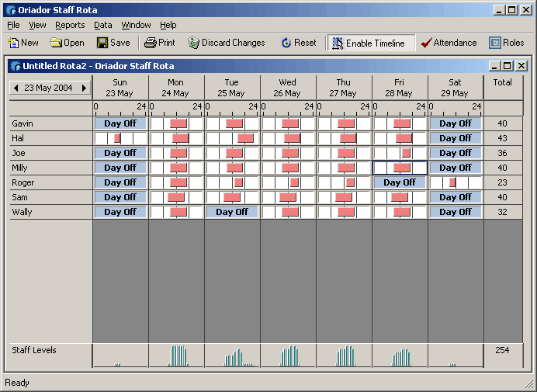Go to previous week using left arrow
This screenshot has height=392, width=537.
[16, 88]
